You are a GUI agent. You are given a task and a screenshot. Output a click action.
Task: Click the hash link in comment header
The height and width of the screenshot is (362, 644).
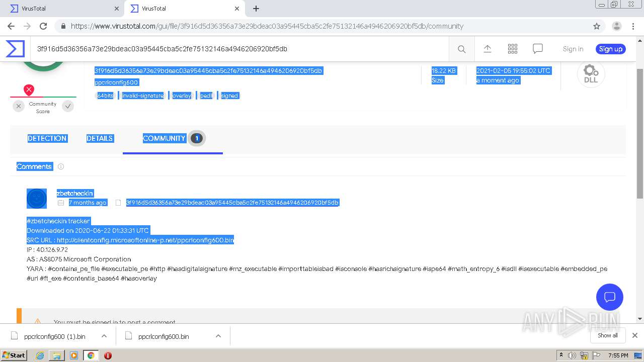click(x=232, y=203)
